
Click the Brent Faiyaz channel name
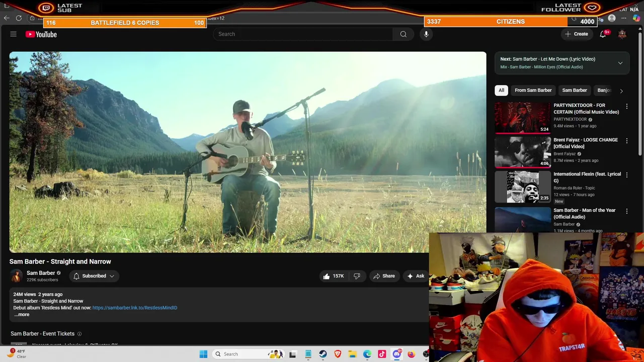(x=565, y=154)
